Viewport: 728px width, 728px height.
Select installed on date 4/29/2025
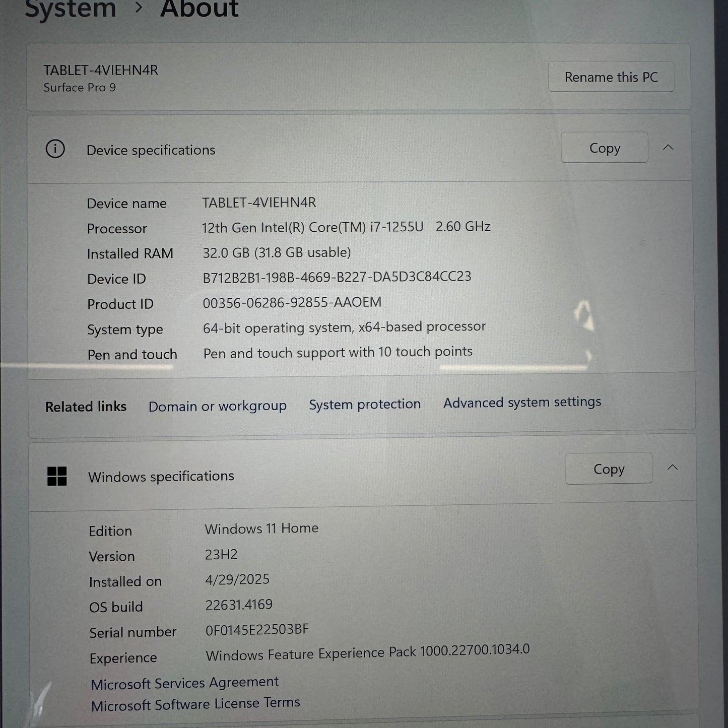[237, 579]
